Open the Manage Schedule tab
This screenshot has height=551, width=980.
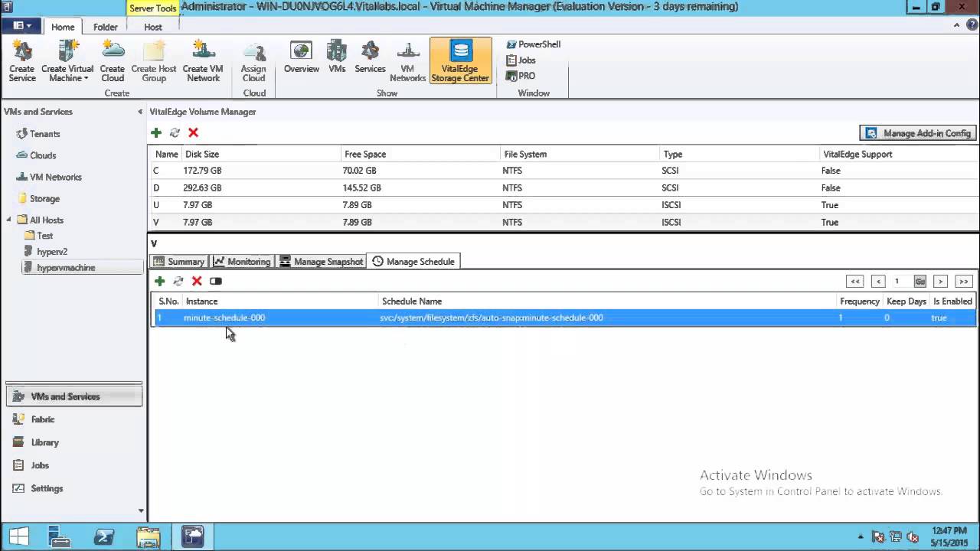click(413, 262)
